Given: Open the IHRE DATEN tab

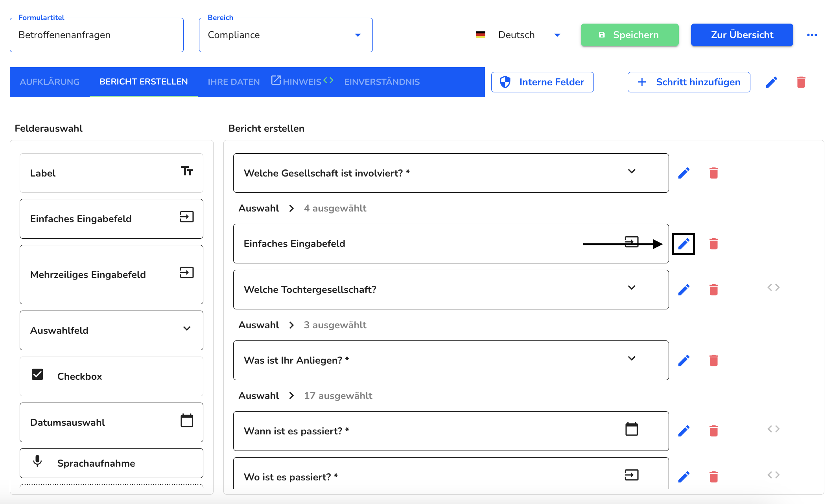Looking at the screenshot, I should (x=234, y=82).
